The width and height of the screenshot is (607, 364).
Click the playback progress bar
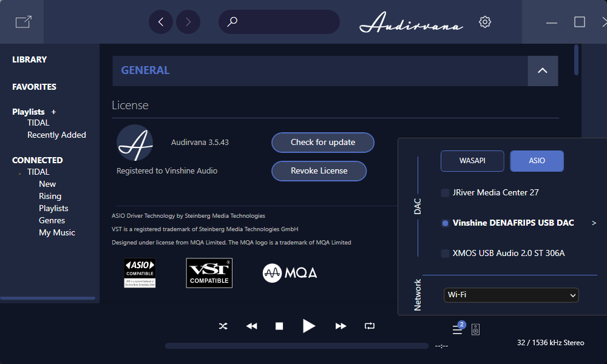pos(297,346)
